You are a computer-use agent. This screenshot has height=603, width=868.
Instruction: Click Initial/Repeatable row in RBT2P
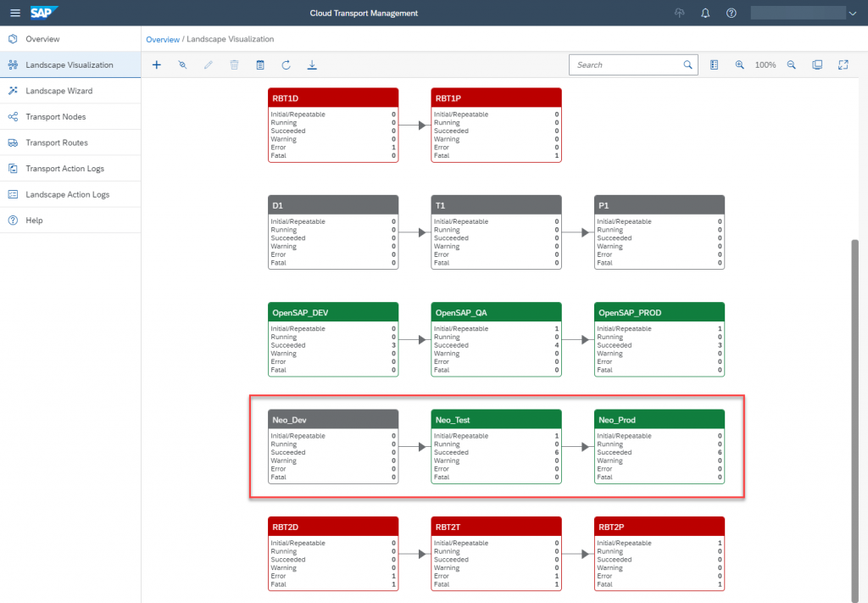tap(659, 543)
